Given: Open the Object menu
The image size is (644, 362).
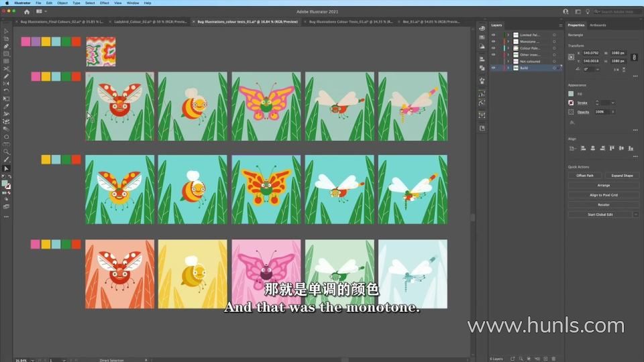Looking at the screenshot, I should [62, 3].
